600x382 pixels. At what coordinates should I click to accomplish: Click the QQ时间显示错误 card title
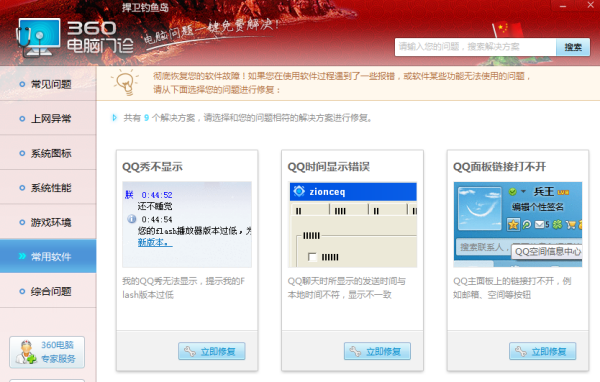point(328,167)
